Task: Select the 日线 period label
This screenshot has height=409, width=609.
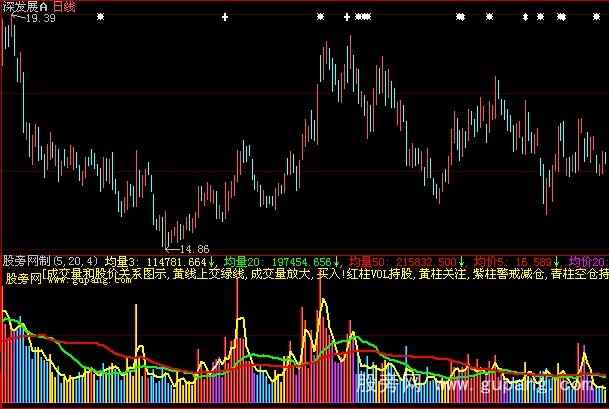Action: [64, 7]
